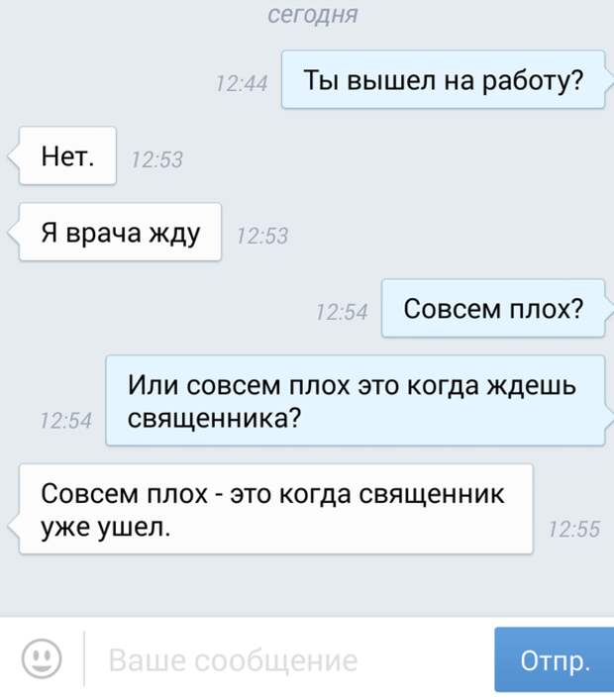The width and height of the screenshot is (614, 700).
Task: Select the 'Ты вышел на работу?' message bubble
Action: [443, 80]
